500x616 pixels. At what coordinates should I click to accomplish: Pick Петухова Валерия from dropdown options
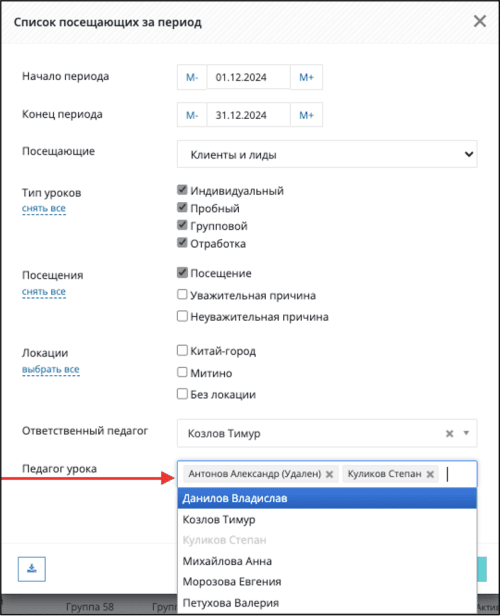[x=327, y=603]
